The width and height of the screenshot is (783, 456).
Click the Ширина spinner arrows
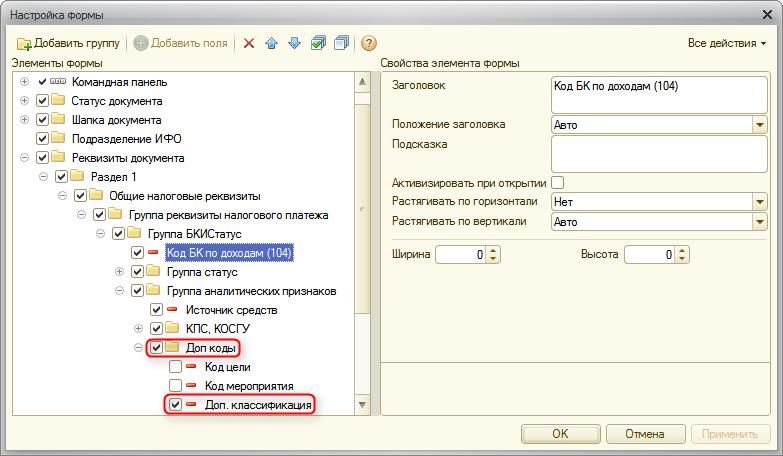coord(493,255)
